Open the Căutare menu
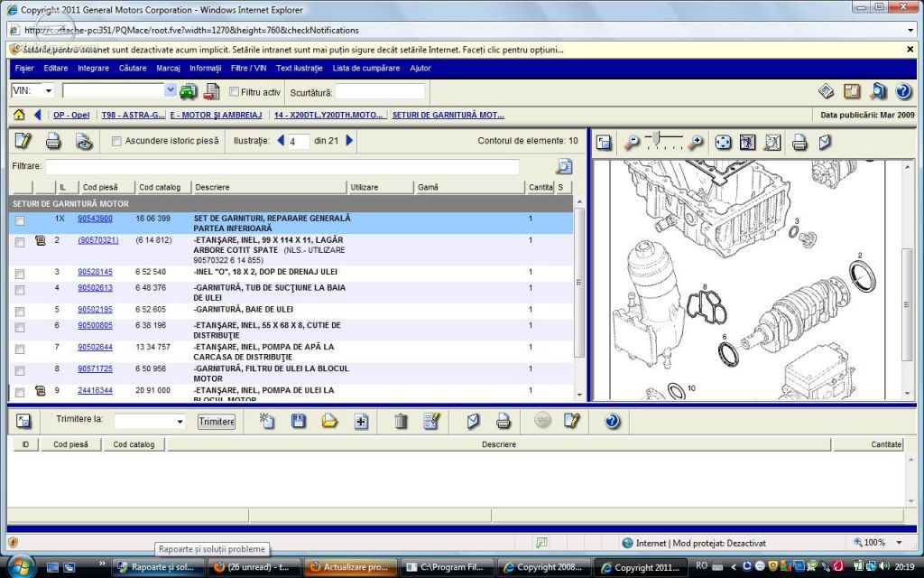Image resolution: width=924 pixels, height=578 pixels. point(133,69)
